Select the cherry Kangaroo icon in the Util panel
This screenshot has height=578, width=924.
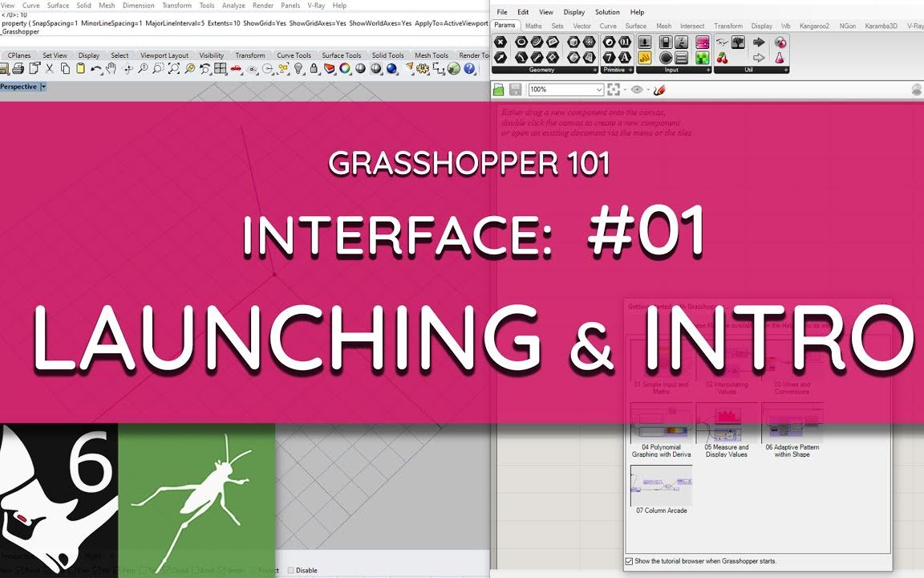point(722,58)
